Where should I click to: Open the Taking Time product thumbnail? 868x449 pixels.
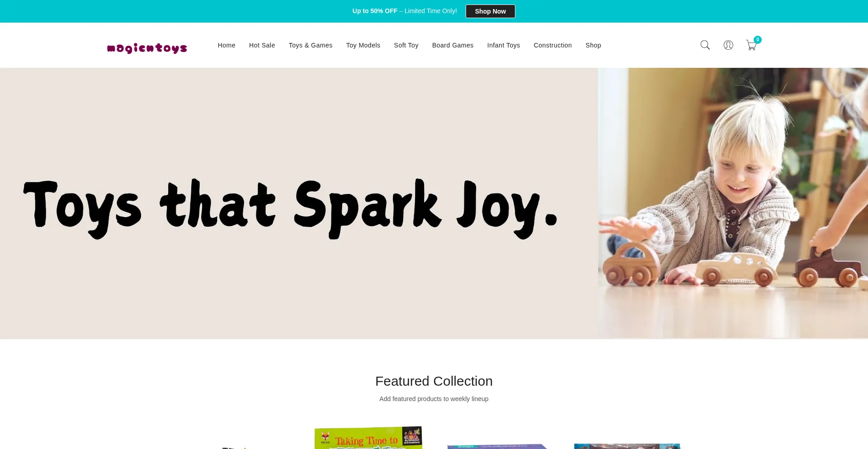click(x=368, y=438)
